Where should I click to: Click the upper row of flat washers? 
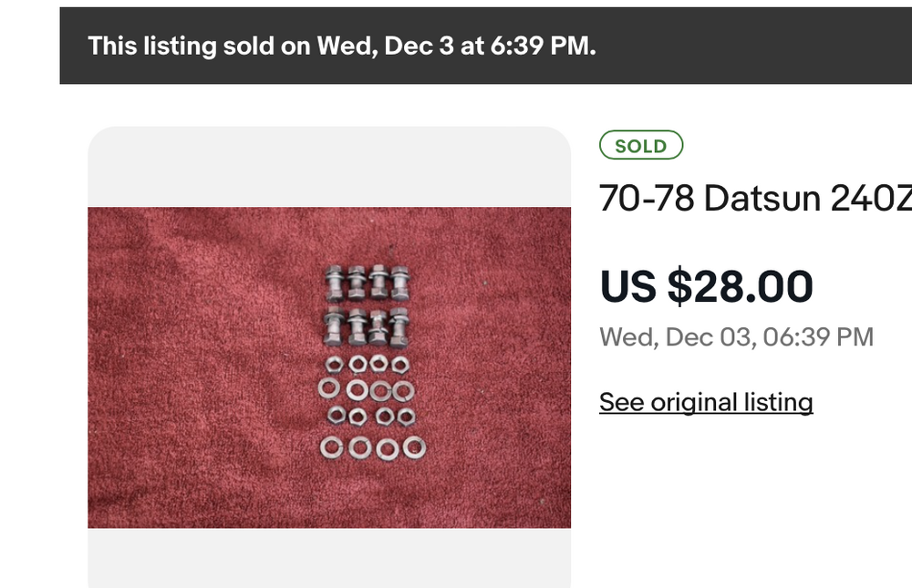tap(367, 390)
